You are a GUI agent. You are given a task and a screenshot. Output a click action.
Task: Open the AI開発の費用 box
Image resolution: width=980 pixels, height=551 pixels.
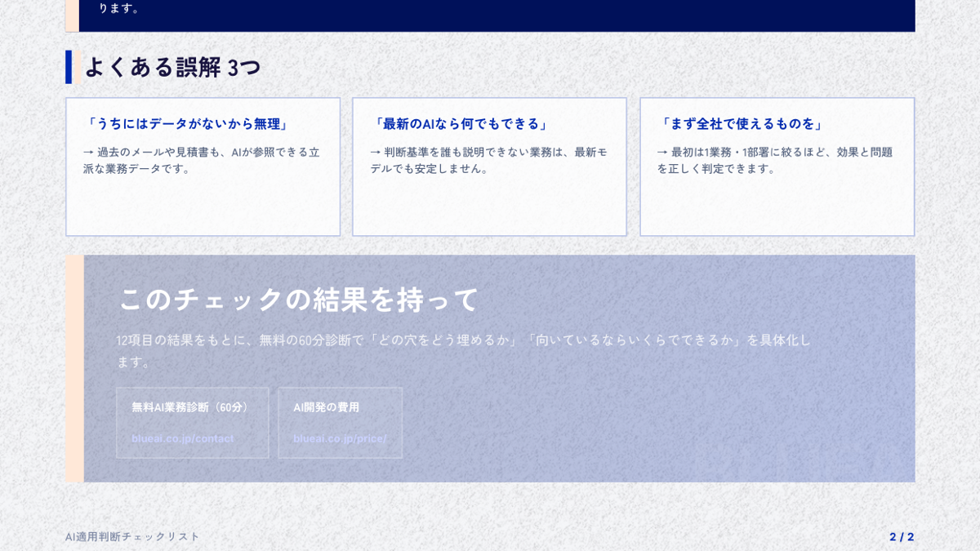point(340,423)
